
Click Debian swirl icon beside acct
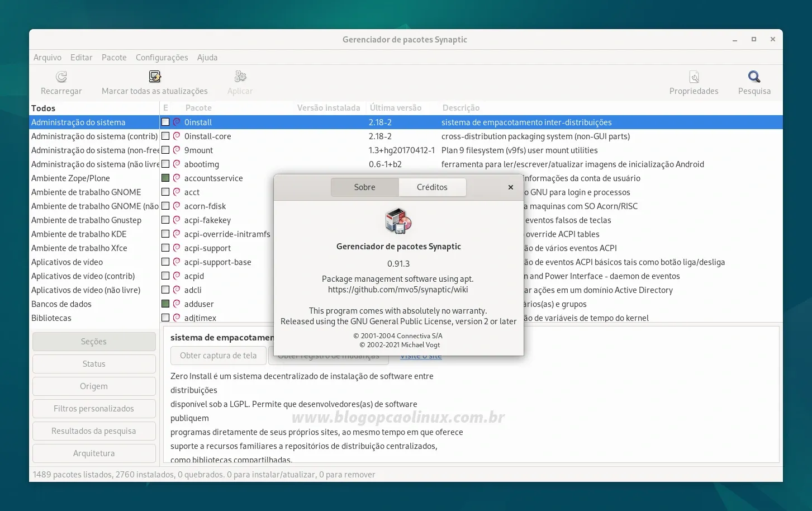(x=177, y=192)
